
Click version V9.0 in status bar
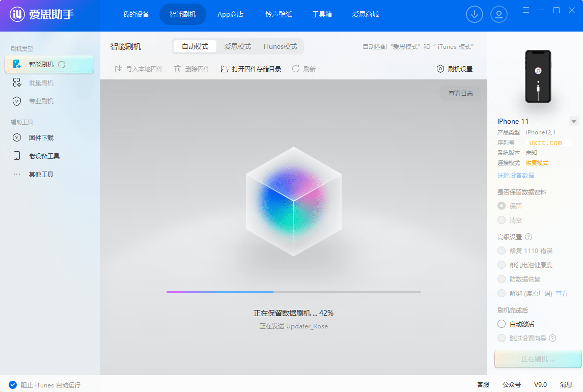point(540,384)
